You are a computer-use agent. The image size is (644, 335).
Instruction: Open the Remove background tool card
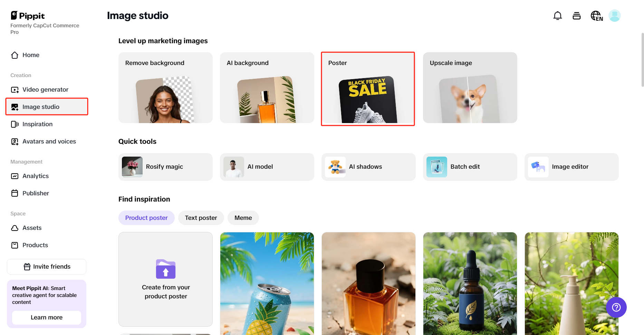coord(165,87)
